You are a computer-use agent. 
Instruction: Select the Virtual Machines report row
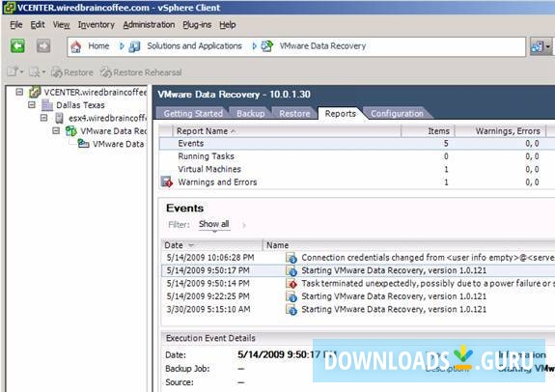tap(357, 169)
